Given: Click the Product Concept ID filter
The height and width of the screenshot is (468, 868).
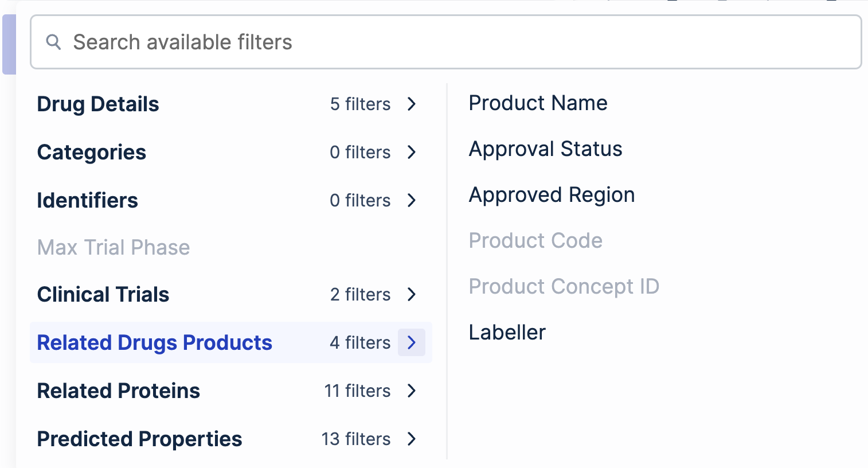Looking at the screenshot, I should click(564, 287).
